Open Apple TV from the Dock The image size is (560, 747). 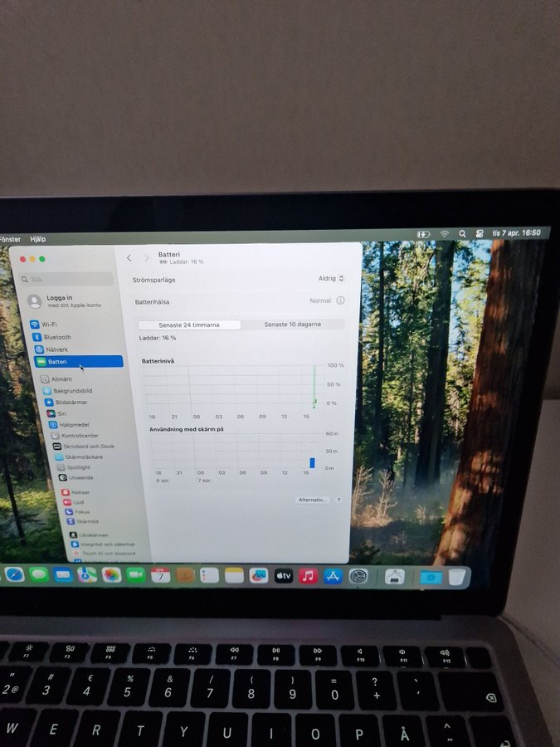pyautogui.click(x=284, y=575)
